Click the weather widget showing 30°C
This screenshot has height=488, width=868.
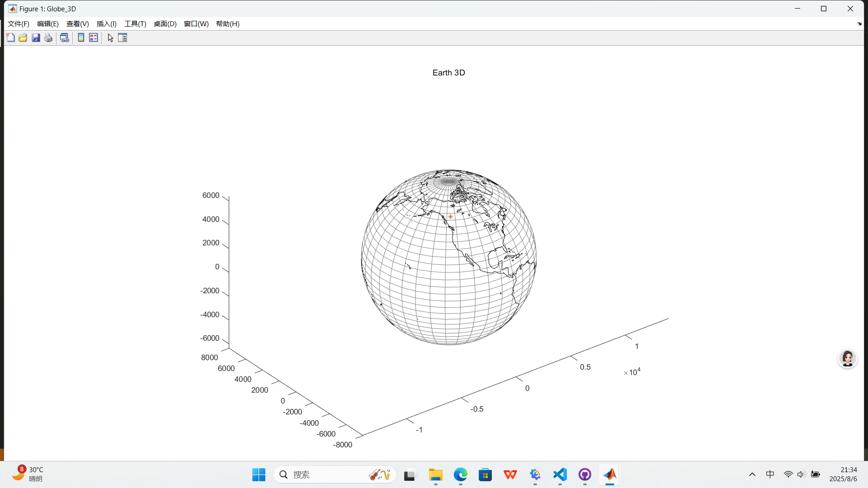[28, 474]
